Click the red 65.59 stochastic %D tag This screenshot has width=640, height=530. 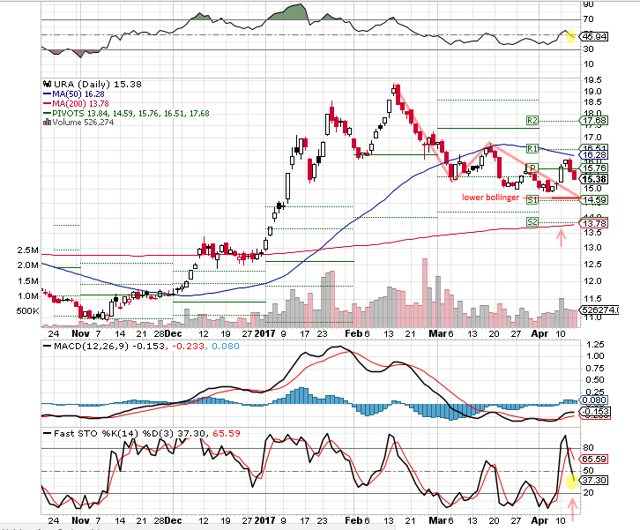tap(594, 459)
